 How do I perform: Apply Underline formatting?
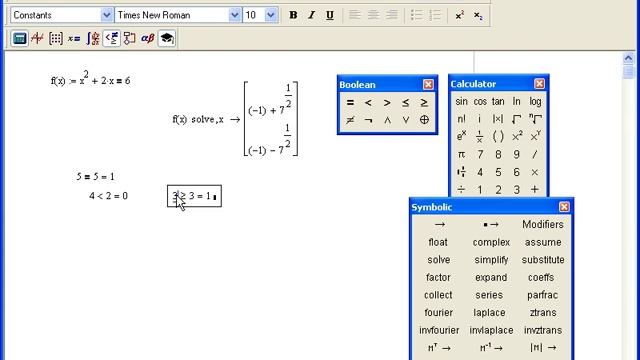[x=330, y=15]
